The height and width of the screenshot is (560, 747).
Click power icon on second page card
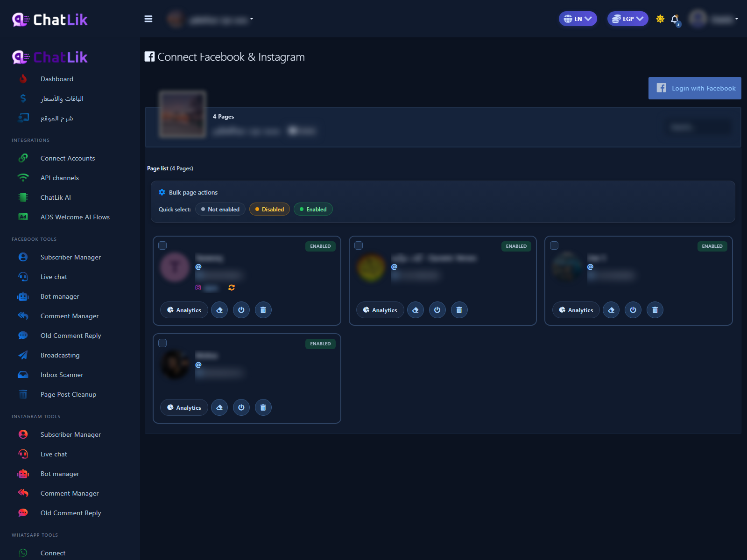[437, 310]
